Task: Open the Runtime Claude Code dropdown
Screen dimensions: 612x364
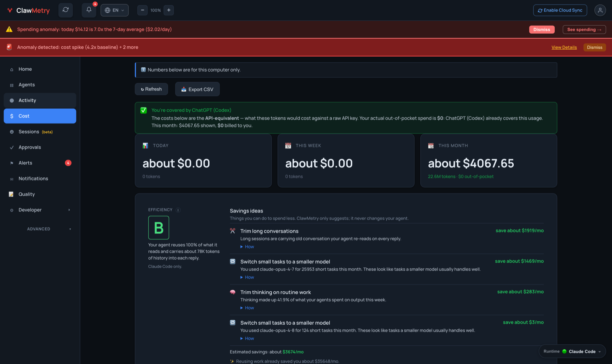Action: click(572, 351)
